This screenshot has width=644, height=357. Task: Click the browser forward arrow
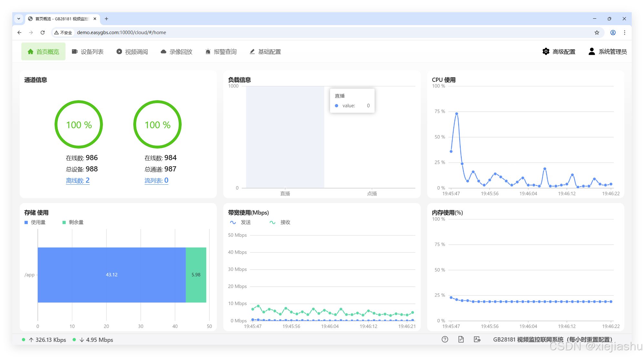click(31, 33)
